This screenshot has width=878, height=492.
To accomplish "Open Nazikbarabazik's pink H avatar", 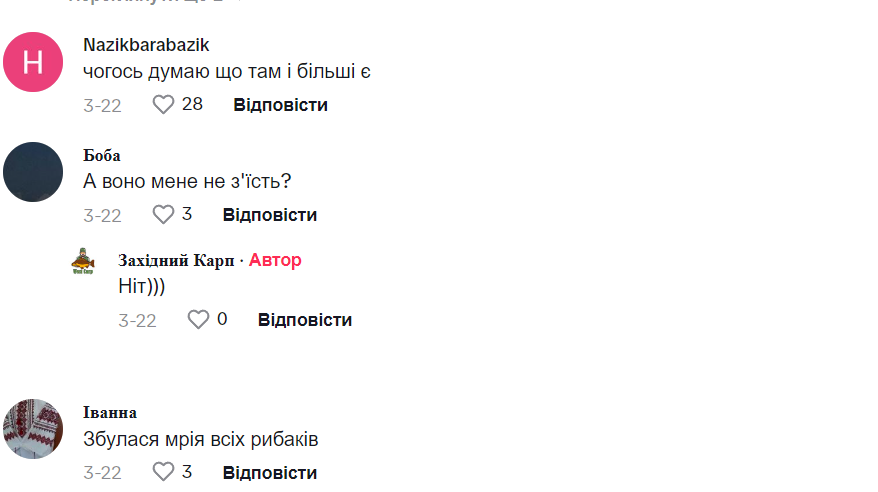I will pyautogui.click(x=33, y=62).
